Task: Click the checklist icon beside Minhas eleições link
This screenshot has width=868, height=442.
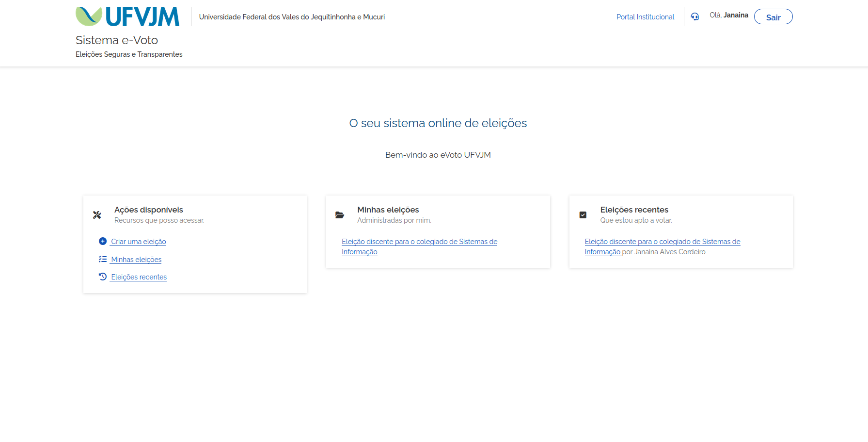Action: point(103,259)
